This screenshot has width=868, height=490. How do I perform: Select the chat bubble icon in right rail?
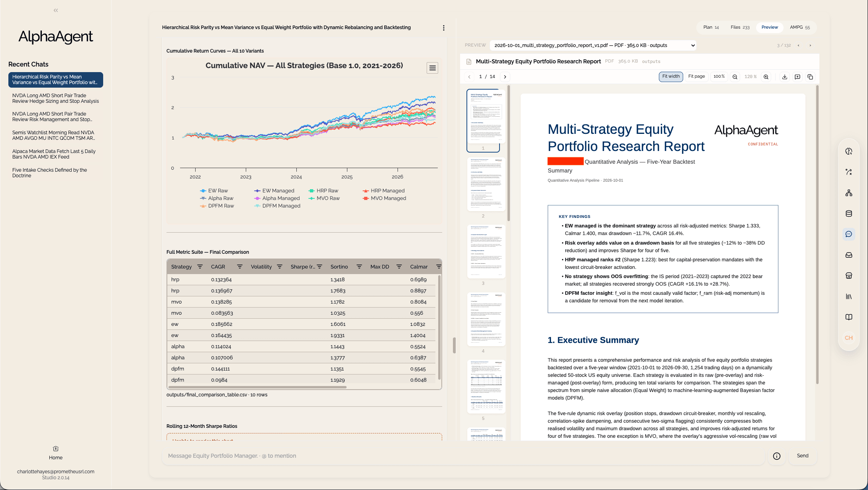pos(848,234)
